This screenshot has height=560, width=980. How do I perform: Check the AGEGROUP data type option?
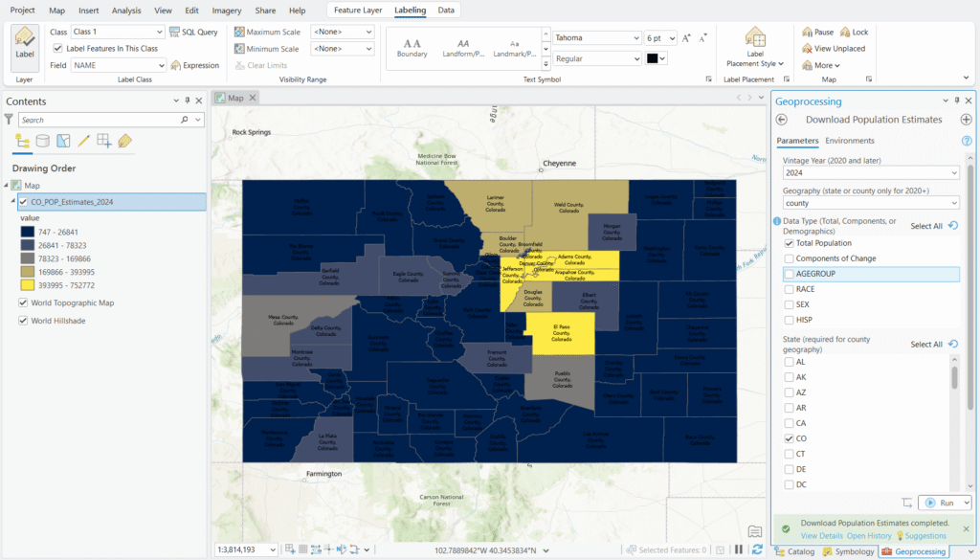tap(789, 275)
